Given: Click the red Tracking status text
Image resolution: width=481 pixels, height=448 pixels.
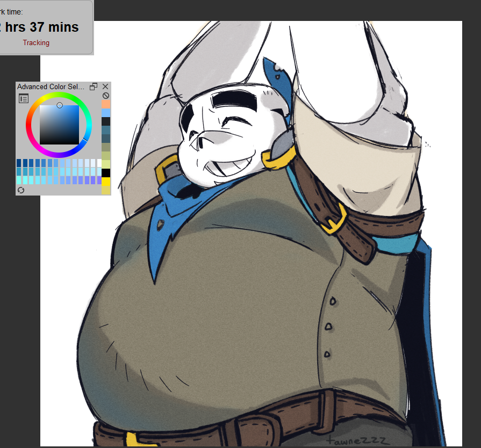Looking at the screenshot, I should [36, 42].
